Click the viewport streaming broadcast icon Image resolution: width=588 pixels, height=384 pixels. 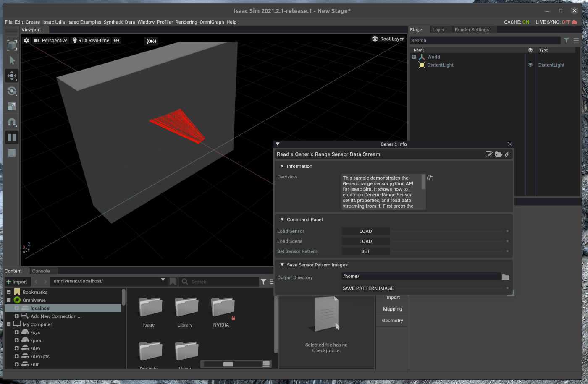(x=151, y=41)
